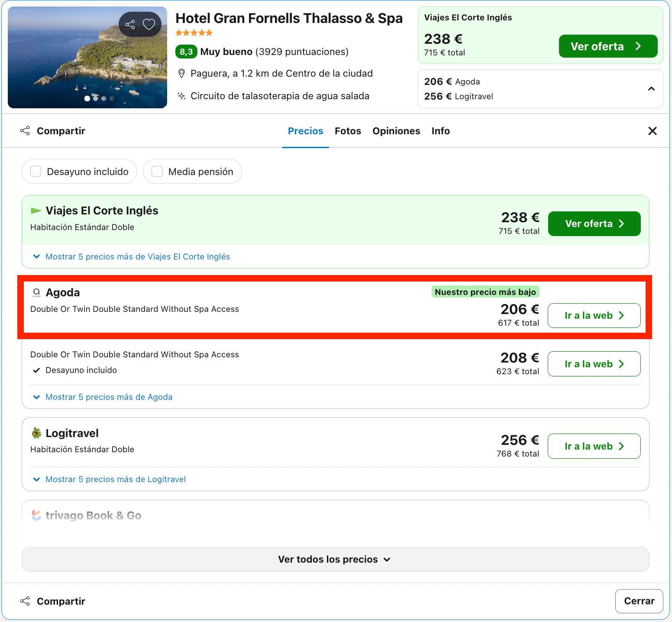Close the panel with X icon

[653, 131]
